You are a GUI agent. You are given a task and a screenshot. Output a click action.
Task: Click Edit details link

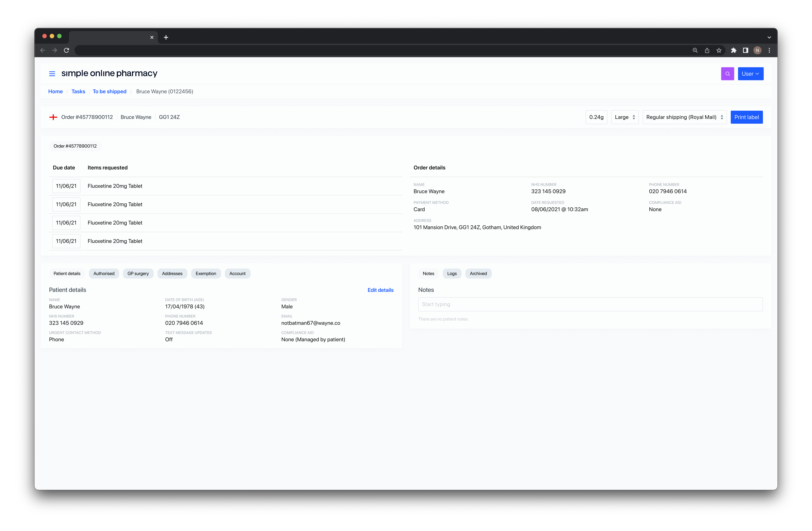[380, 290]
